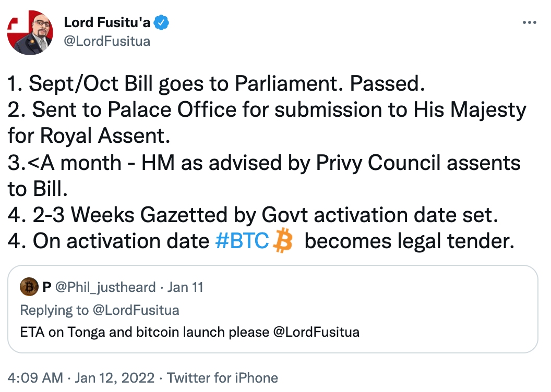Open the Lord Fusitu'a display name link

tap(107, 23)
